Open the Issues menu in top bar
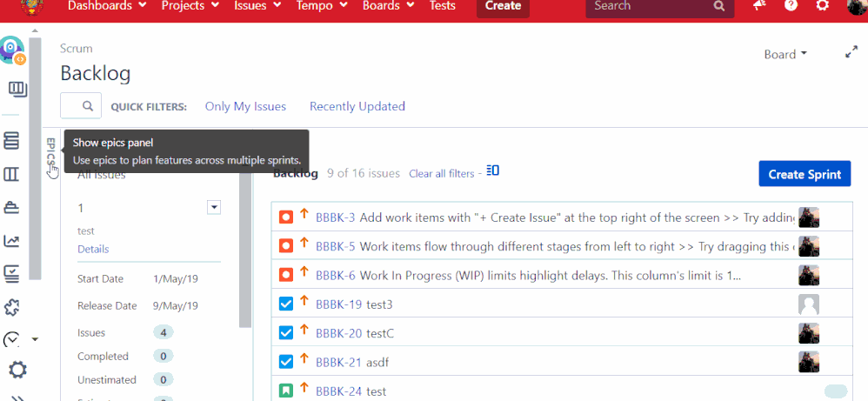 [257, 6]
